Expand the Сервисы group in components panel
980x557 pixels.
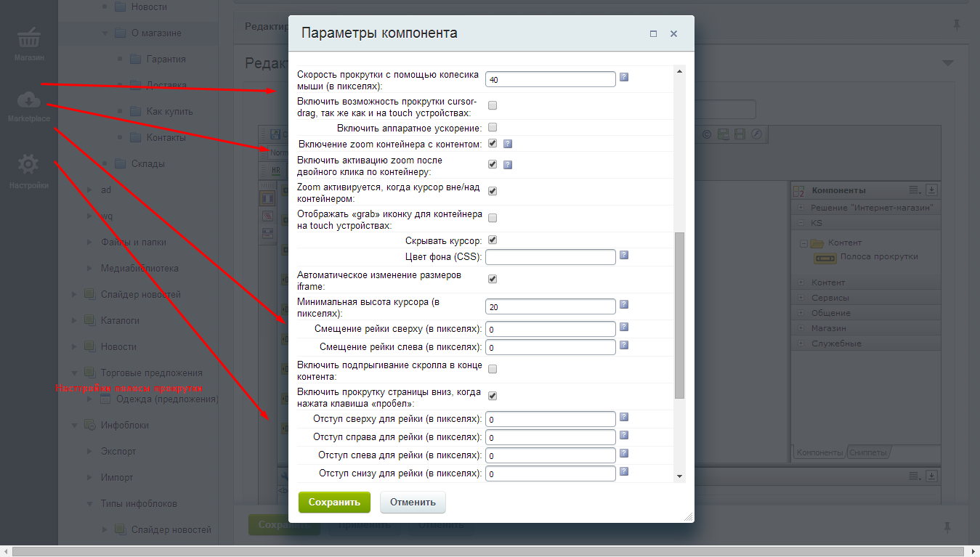(800, 298)
